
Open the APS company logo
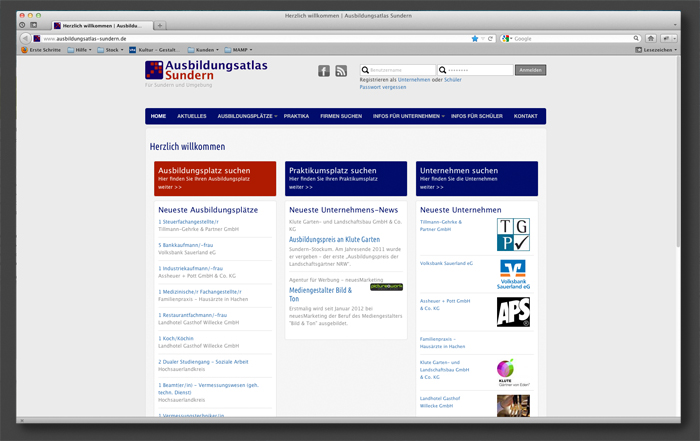(x=513, y=312)
